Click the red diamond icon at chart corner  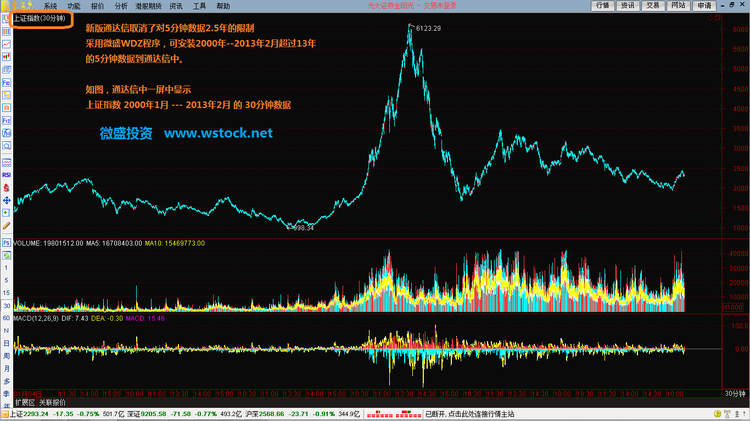point(710,18)
